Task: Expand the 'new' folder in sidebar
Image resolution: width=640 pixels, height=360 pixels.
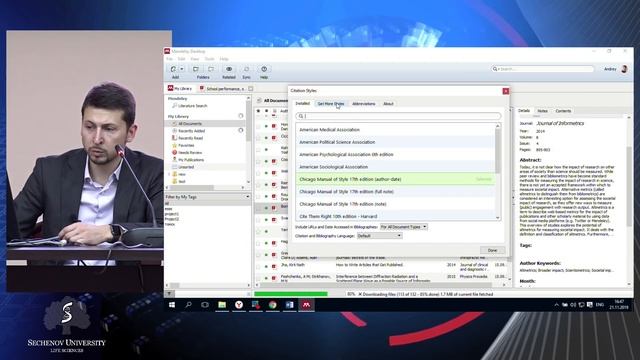Action: point(169,174)
